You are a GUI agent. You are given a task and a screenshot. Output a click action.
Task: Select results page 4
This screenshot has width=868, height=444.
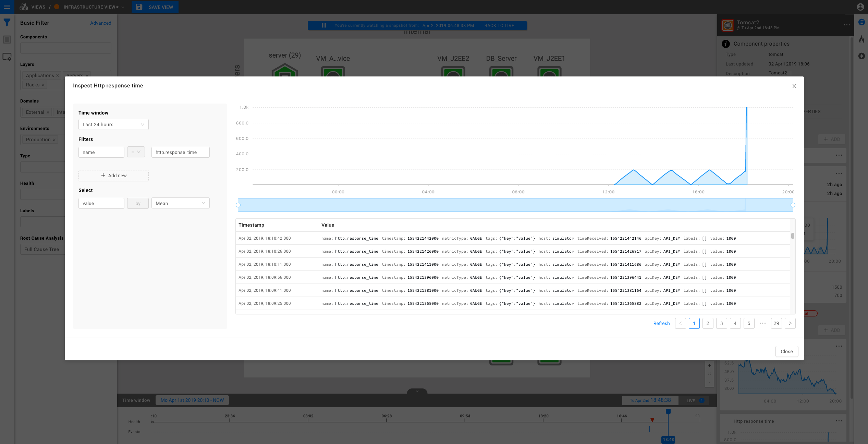[x=735, y=323]
